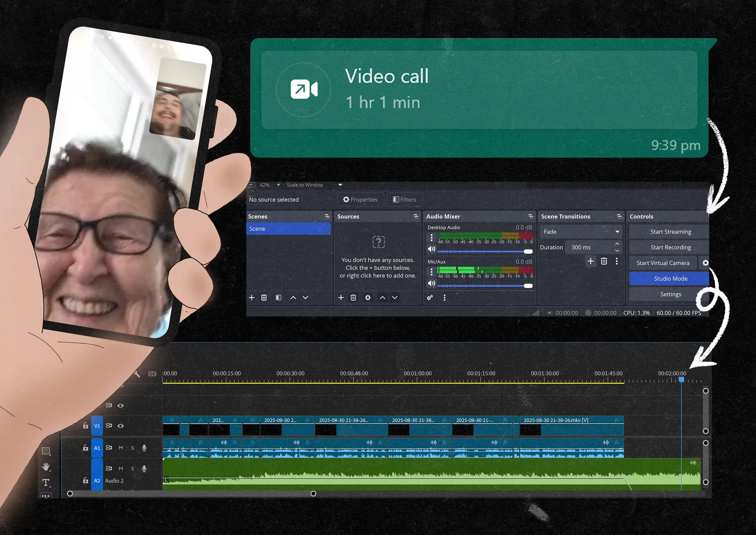Open advanced audio properties gears icon

[x=430, y=298]
